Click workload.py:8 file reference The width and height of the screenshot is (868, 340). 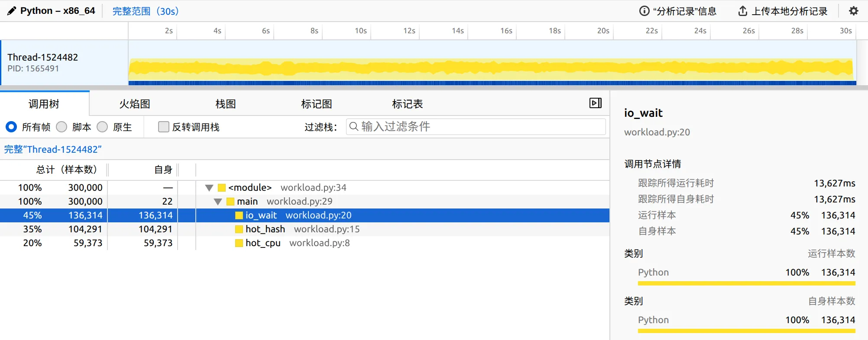pyautogui.click(x=320, y=243)
